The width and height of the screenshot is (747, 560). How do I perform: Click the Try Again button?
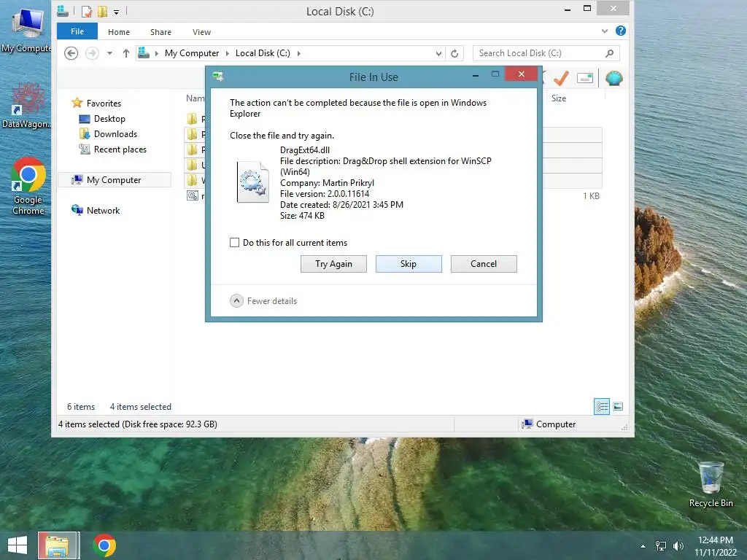(x=333, y=264)
